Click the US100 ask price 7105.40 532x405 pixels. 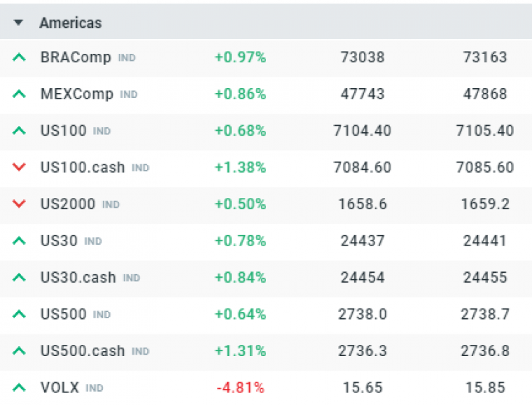point(484,131)
